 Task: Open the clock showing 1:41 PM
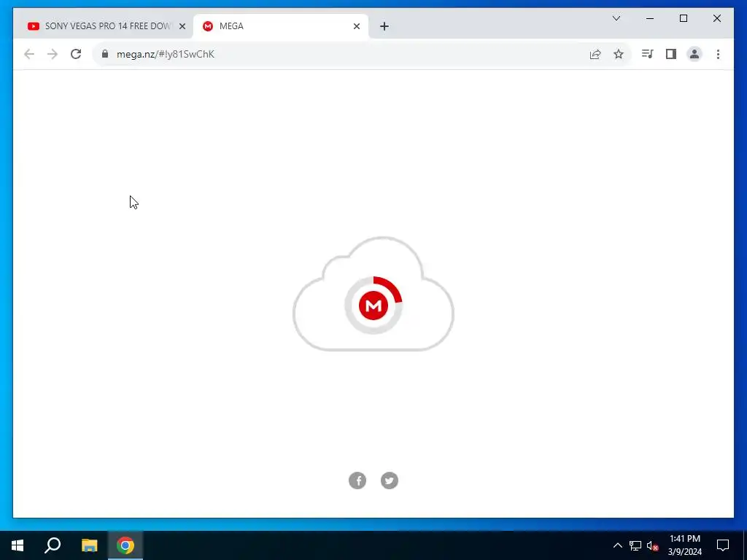[684, 545]
